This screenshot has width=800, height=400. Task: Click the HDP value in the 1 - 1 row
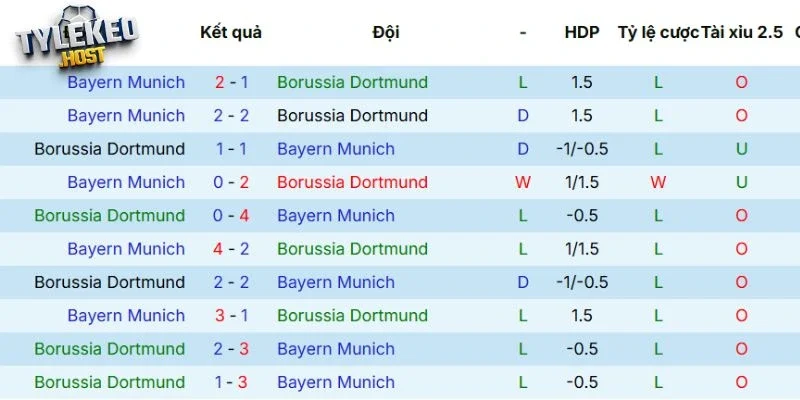point(581,149)
